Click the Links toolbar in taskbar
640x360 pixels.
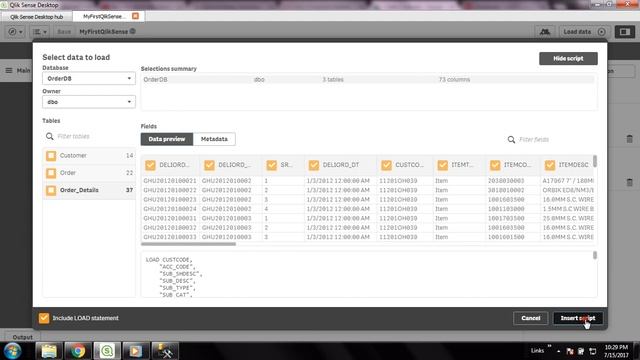point(537,351)
